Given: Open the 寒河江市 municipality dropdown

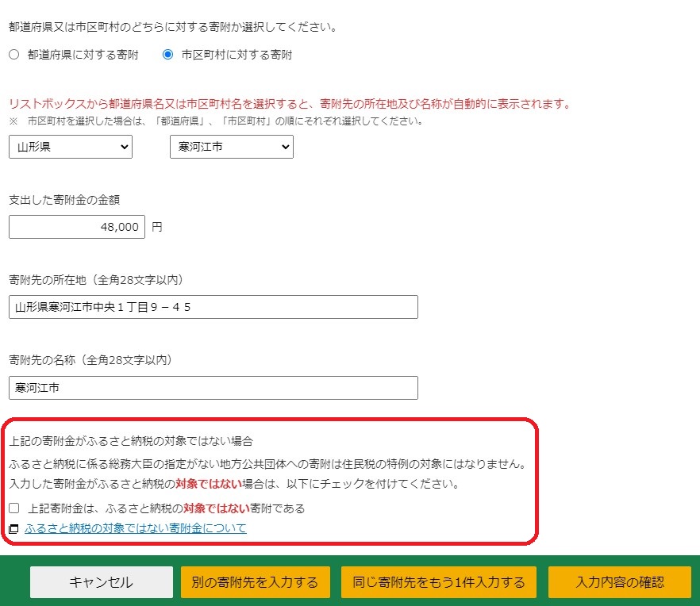Looking at the screenshot, I should point(232,147).
